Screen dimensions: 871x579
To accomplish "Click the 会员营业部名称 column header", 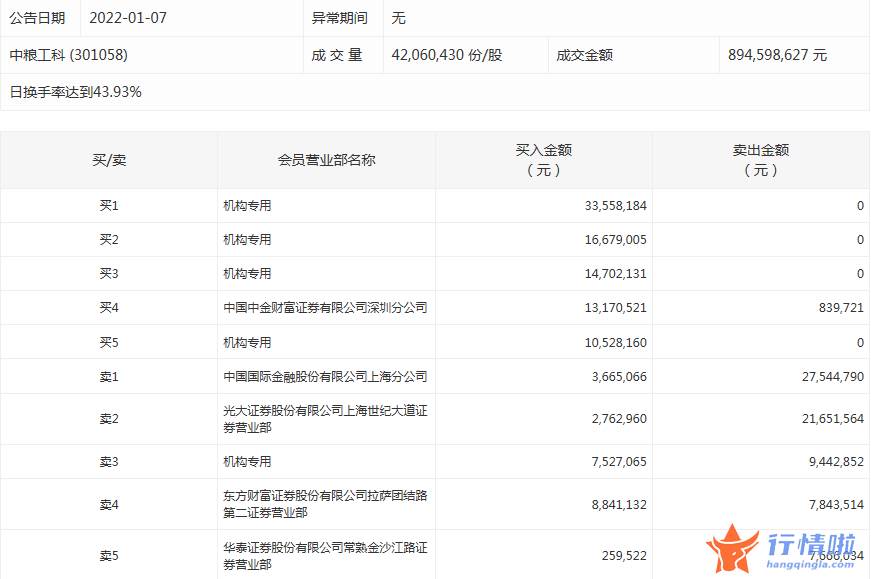I will [x=326, y=160].
